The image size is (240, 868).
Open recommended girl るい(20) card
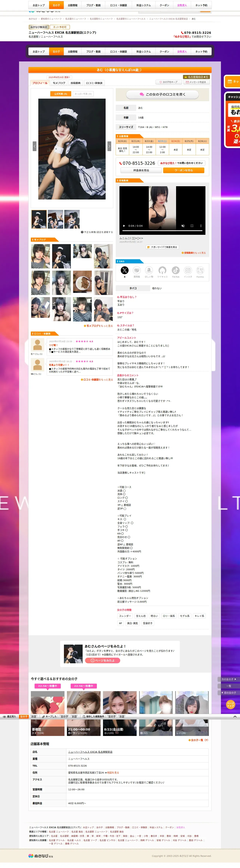coord(120,713)
